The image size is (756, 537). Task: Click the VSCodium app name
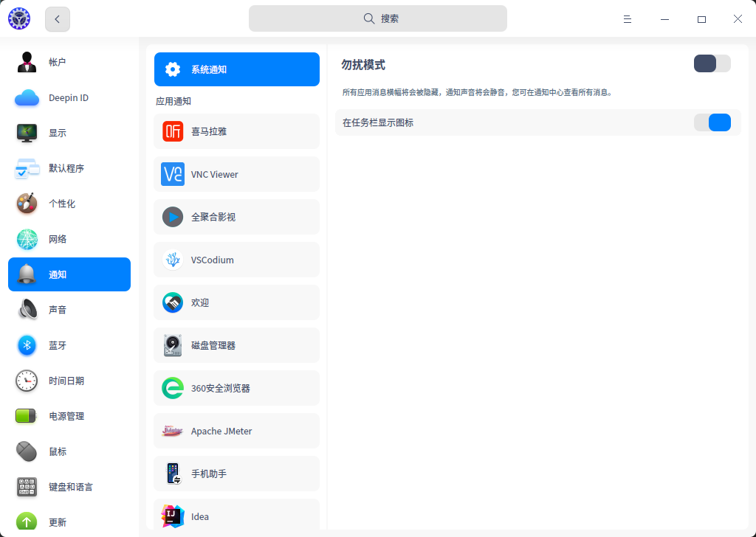pos(212,260)
